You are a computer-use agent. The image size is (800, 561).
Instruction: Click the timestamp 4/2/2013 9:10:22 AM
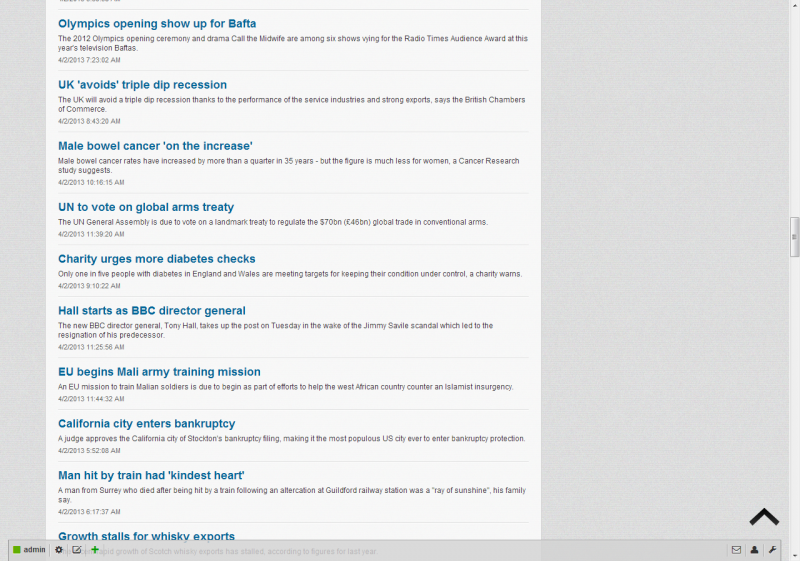click(x=89, y=286)
